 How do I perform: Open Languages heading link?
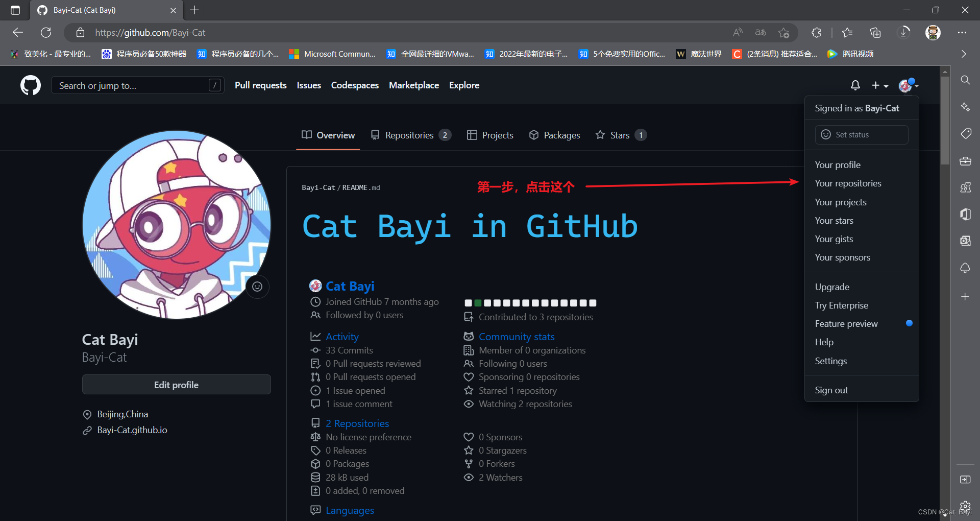350,510
